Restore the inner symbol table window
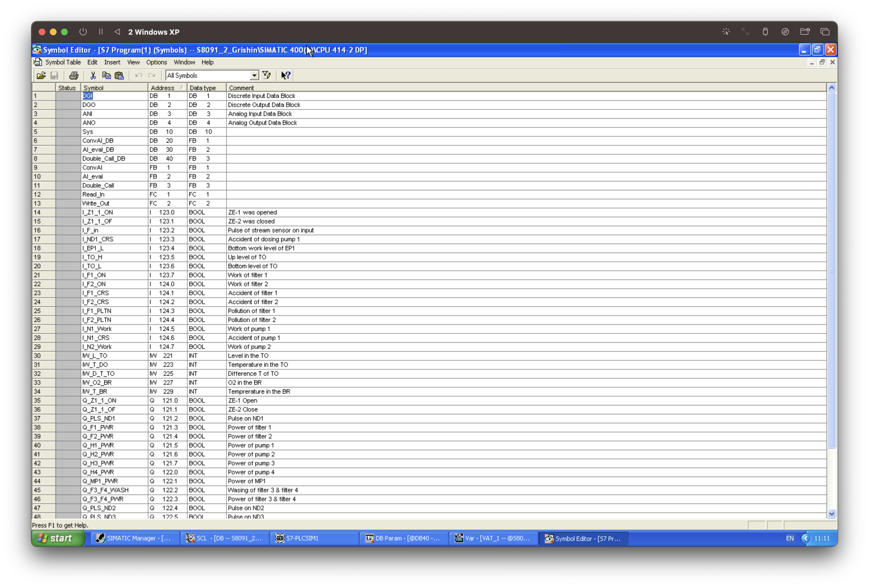 (822, 62)
